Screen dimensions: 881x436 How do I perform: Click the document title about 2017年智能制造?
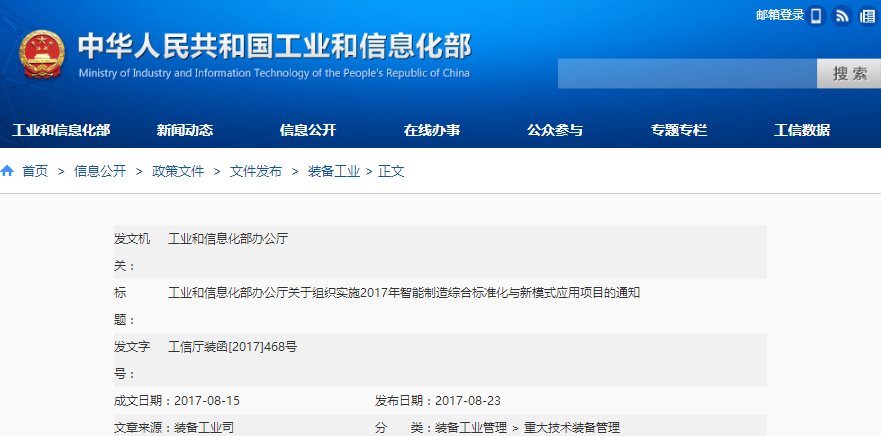[x=404, y=293]
